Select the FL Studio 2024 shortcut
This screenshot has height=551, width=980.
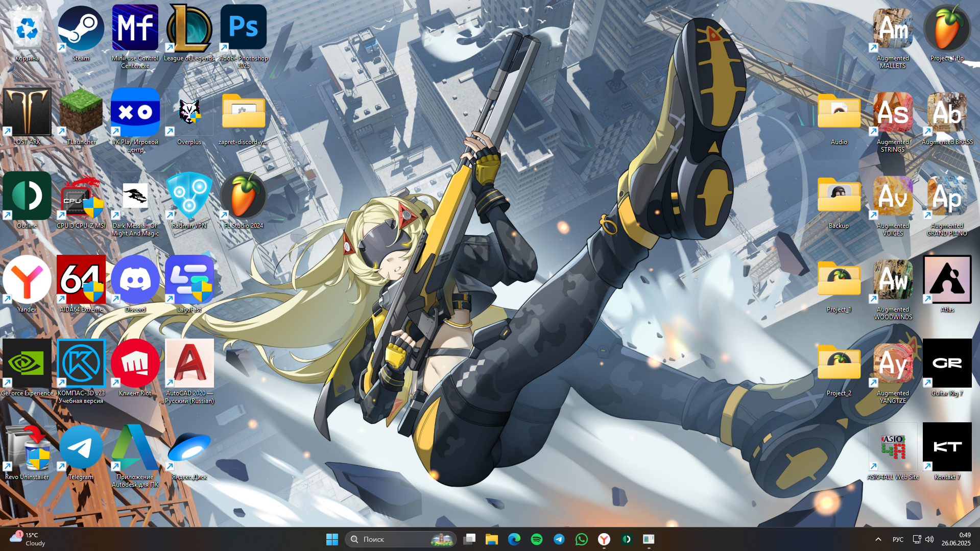pos(244,201)
